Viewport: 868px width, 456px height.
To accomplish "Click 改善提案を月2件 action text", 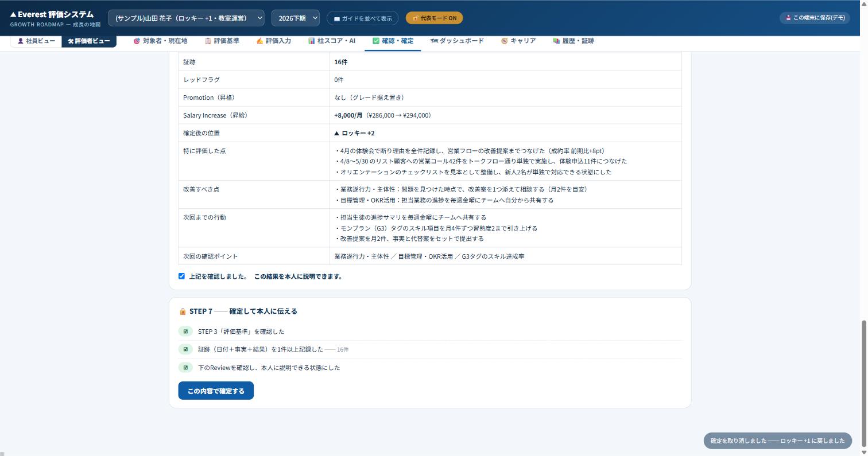I will [x=409, y=239].
